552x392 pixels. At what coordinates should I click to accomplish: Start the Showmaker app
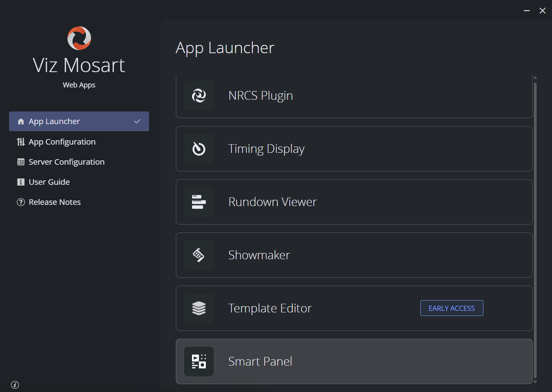pyautogui.click(x=354, y=255)
